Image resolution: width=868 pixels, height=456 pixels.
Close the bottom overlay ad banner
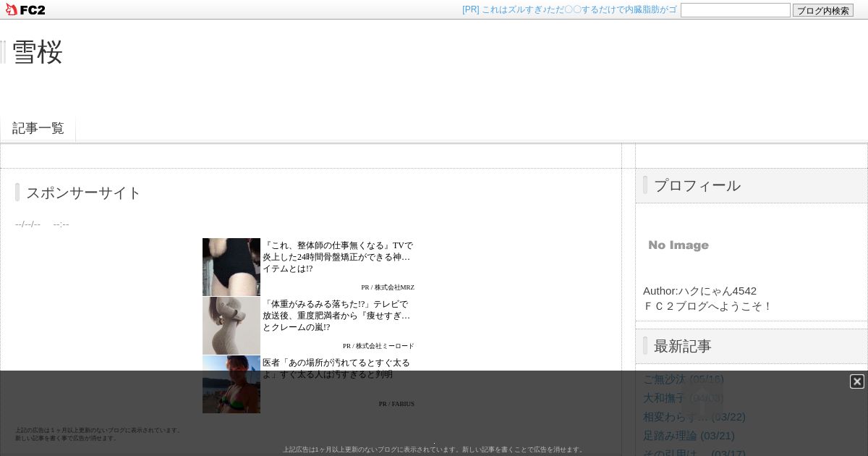click(x=857, y=381)
